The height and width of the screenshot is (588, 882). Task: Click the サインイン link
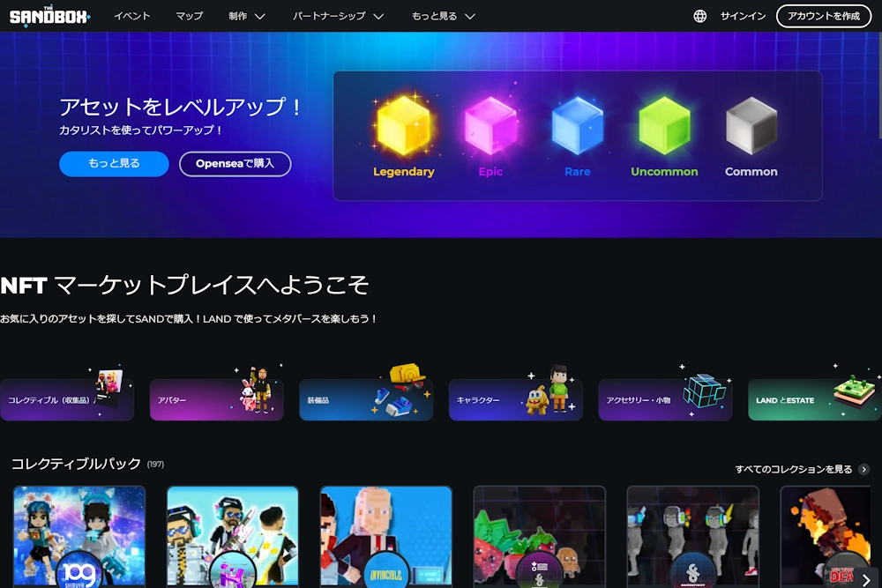(743, 16)
